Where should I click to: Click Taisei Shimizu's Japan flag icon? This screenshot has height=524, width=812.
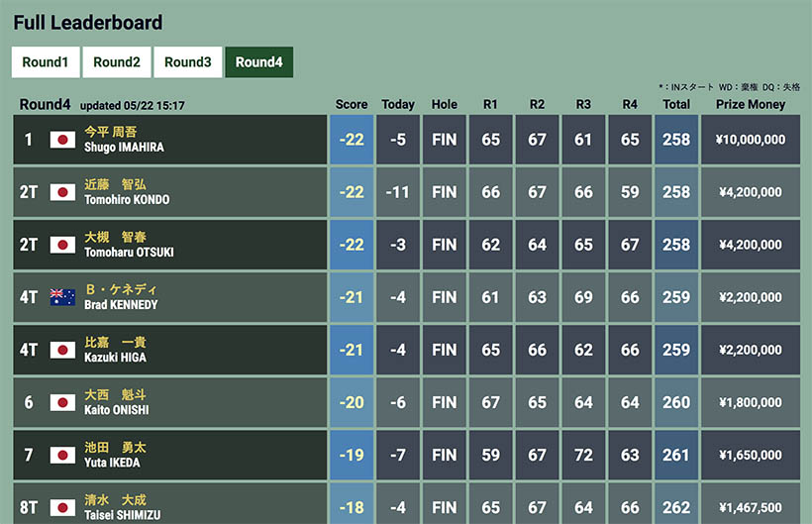(x=63, y=507)
